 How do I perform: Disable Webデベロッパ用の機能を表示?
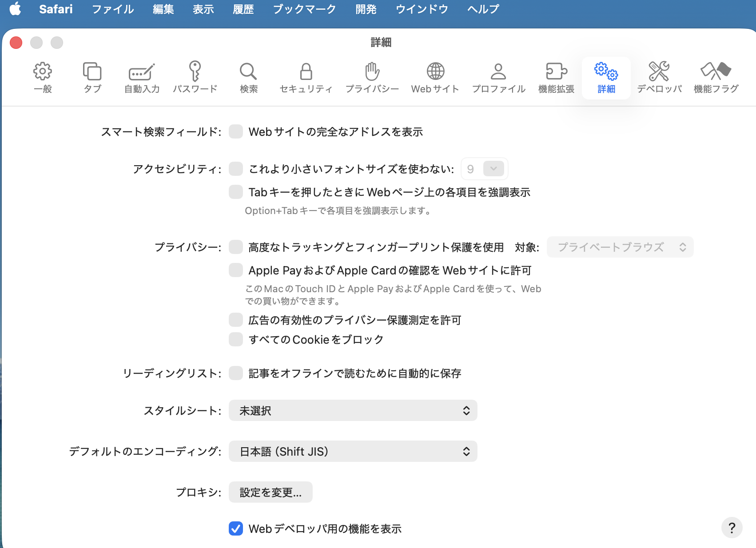point(235,529)
